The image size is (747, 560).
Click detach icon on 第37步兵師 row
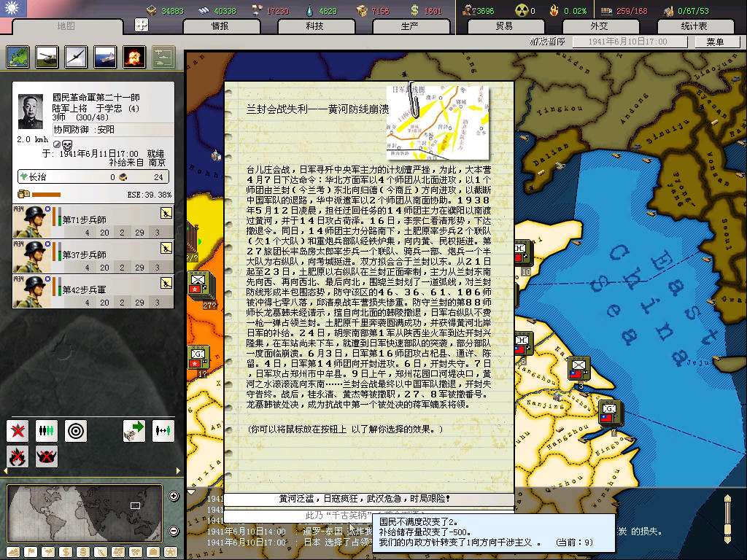pyautogui.click(x=166, y=248)
